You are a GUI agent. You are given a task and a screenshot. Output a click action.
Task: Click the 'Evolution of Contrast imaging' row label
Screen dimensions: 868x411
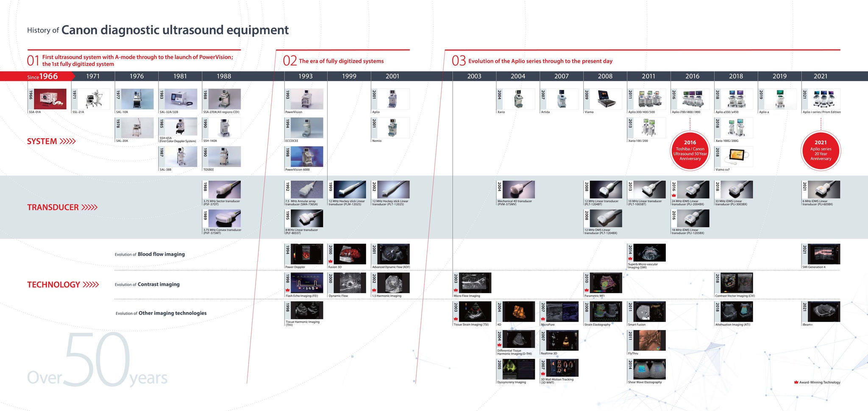point(147,284)
